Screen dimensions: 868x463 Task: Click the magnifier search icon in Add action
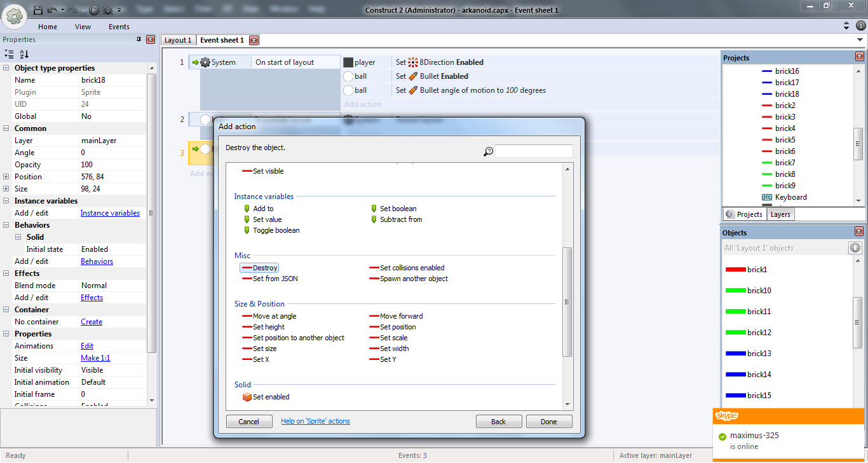[x=488, y=151]
